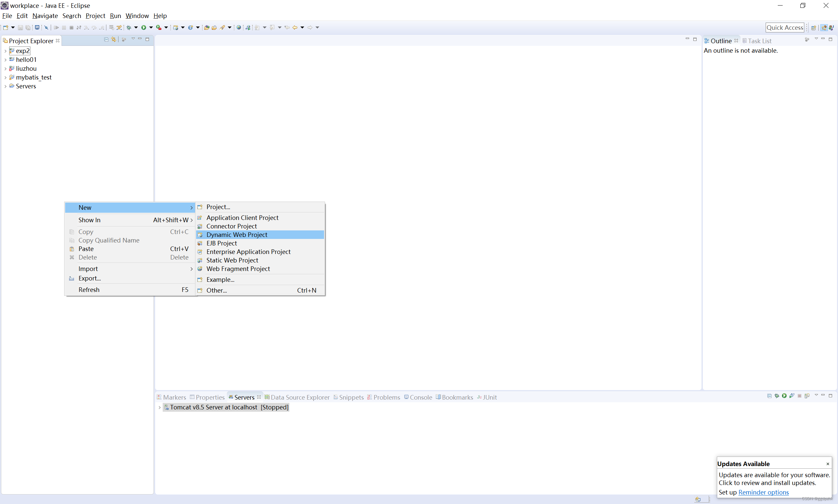Toggle Link with Editor in Project Explorer
This screenshot has width=838, height=504.
click(114, 39)
